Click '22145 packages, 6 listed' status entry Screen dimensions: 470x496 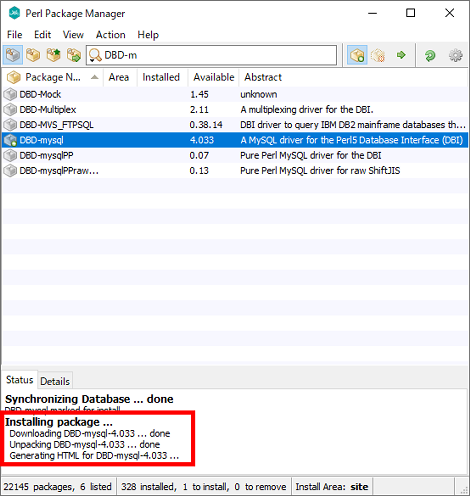point(58,487)
